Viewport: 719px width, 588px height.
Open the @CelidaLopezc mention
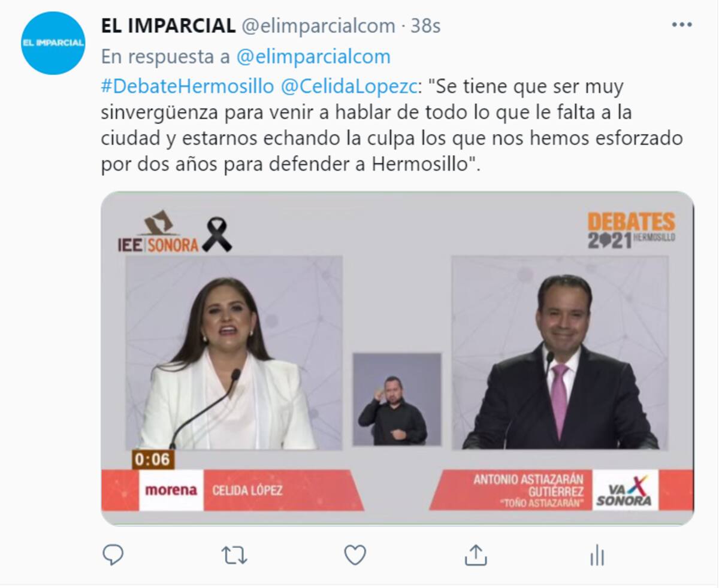tap(348, 87)
